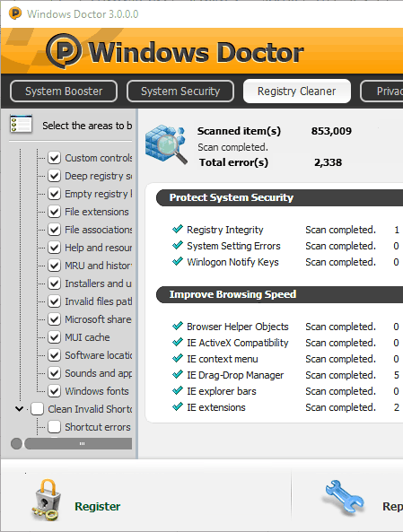The image size is (403, 532).
Task: Uncheck the Windows fonts checkbox
Action: click(55, 391)
